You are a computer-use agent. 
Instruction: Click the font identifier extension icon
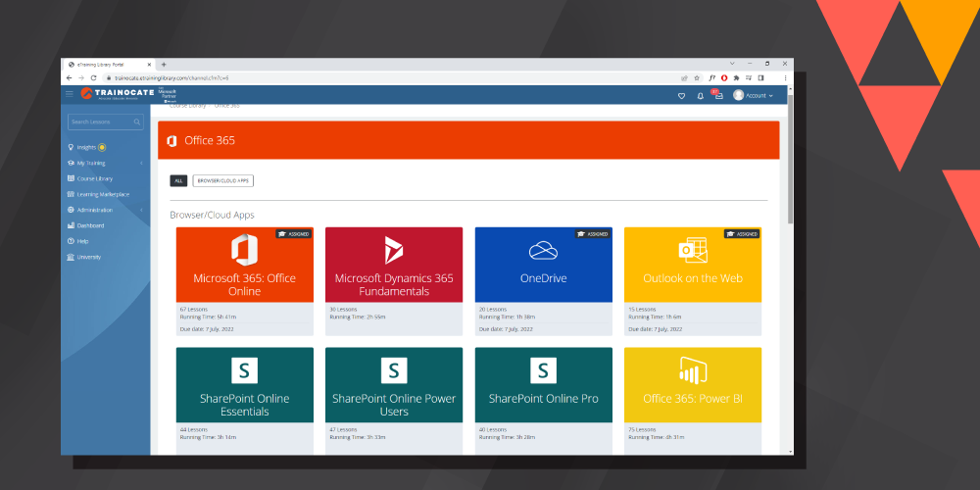(x=711, y=78)
